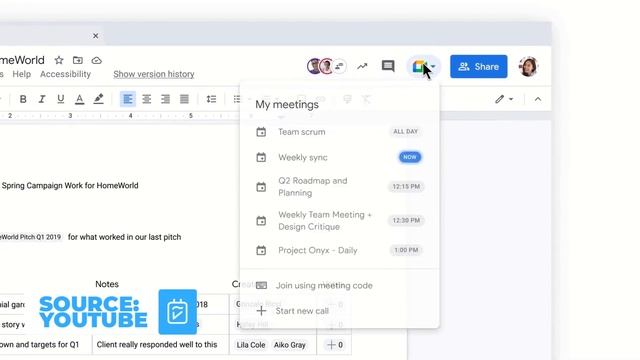Viewport: 640px width, 360px height.
Task: Click the calendar icon beside Project Onyx
Action: pyautogui.click(x=261, y=250)
